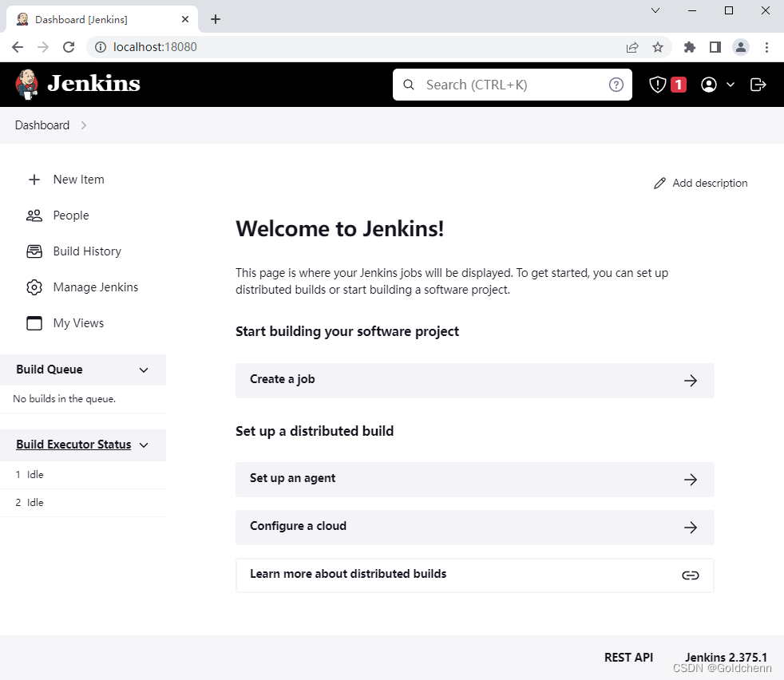Open My Views from the sidebar
This screenshot has width=784, height=680.
(x=77, y=322)
